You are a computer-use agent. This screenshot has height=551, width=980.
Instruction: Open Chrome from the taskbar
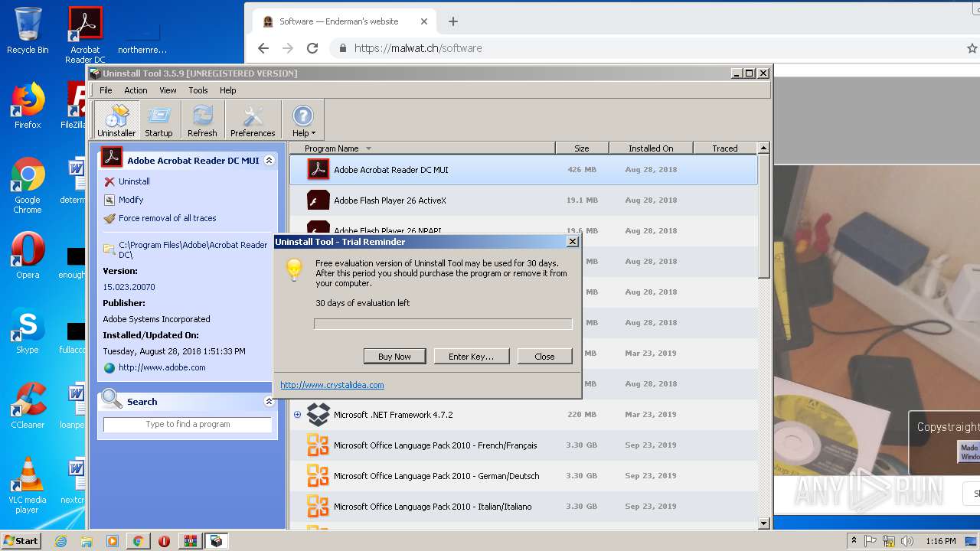click(x=138, y=541)
